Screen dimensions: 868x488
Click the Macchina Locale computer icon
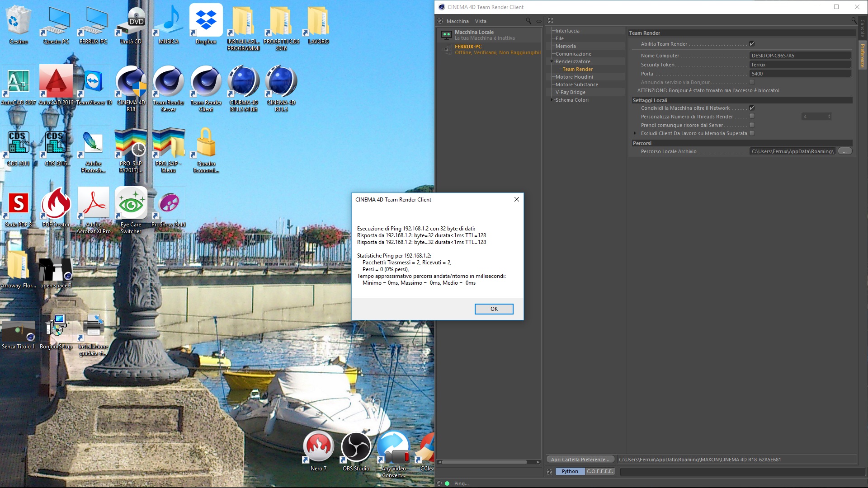tap(446, 35)
